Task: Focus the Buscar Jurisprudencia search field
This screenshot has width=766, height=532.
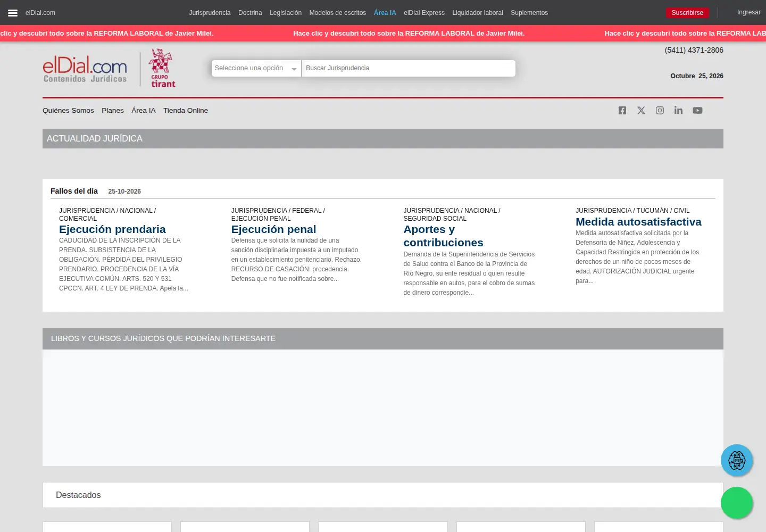Action: (x=409, y=68)
